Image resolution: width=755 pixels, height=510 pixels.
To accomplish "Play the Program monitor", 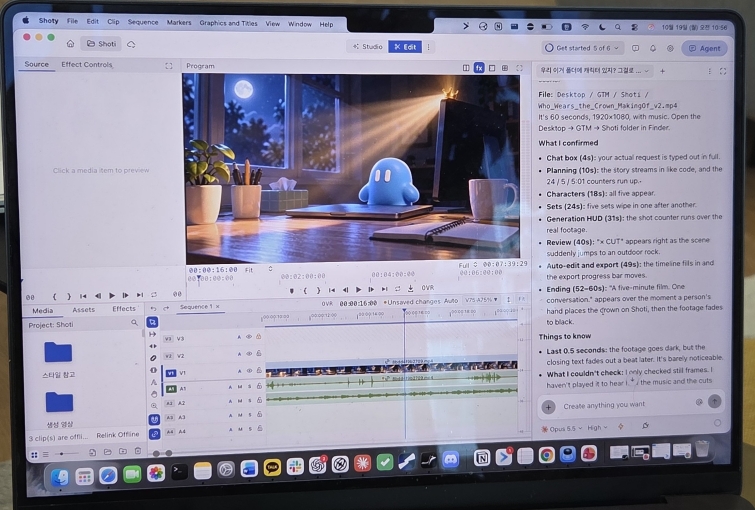I will pos(358,289).
